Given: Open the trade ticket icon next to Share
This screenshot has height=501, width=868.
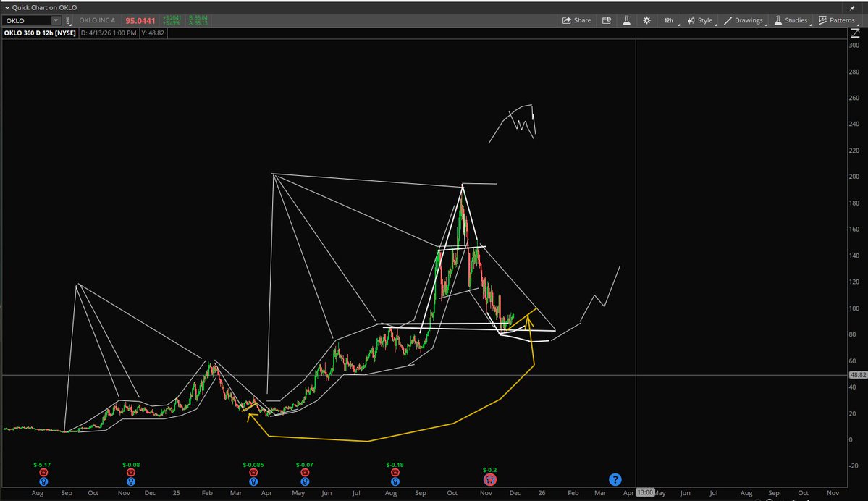Looking at the screenshot, I should tap(607, 20).
